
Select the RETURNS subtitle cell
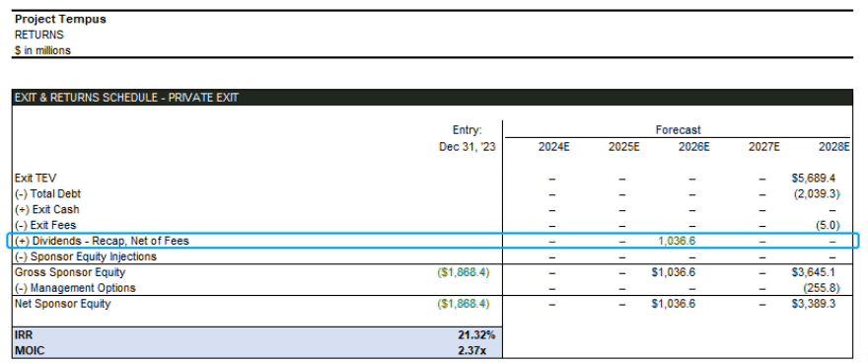tap(39, 35)
